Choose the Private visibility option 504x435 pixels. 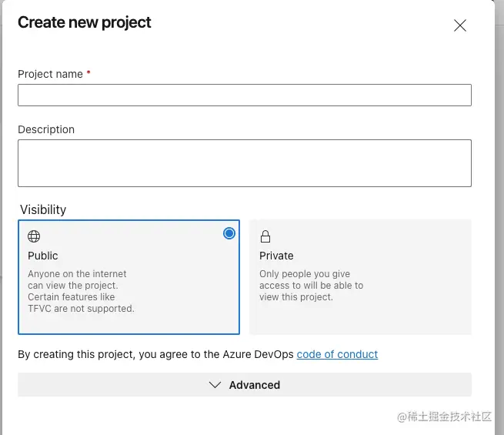tap(360, 277)
